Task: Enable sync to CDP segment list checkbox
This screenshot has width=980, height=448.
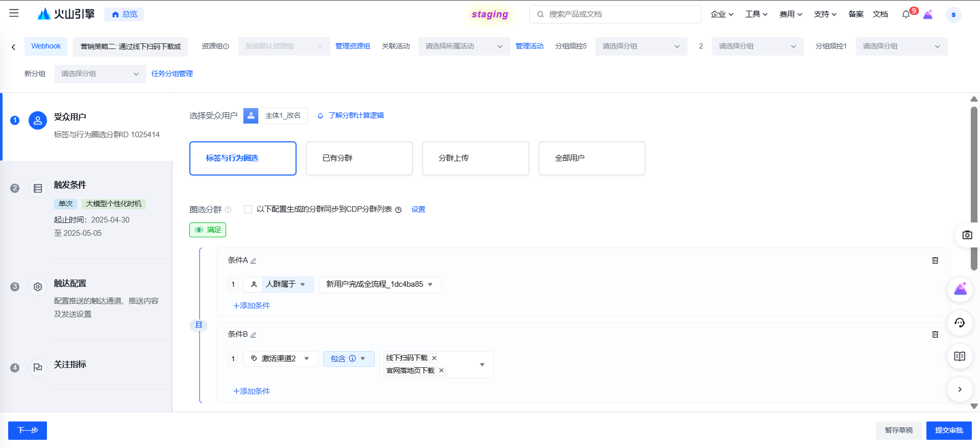Action: tap(248, 209)
